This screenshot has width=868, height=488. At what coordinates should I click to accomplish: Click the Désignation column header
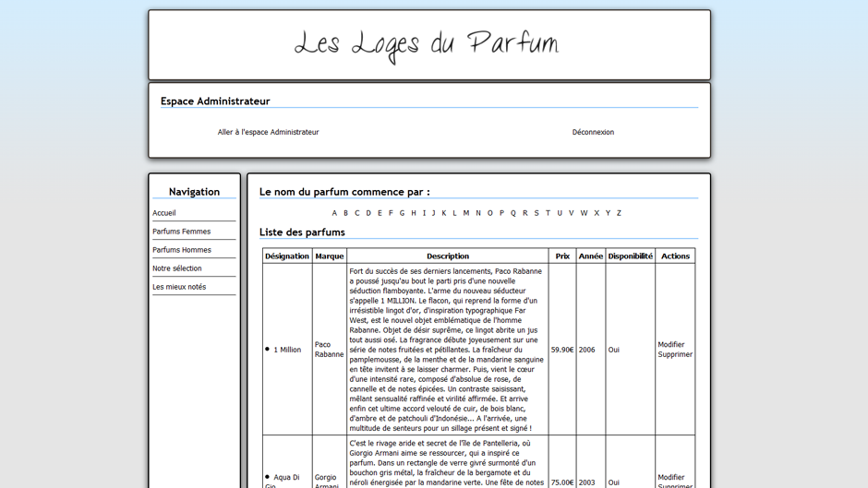click(x=287, y=256)
